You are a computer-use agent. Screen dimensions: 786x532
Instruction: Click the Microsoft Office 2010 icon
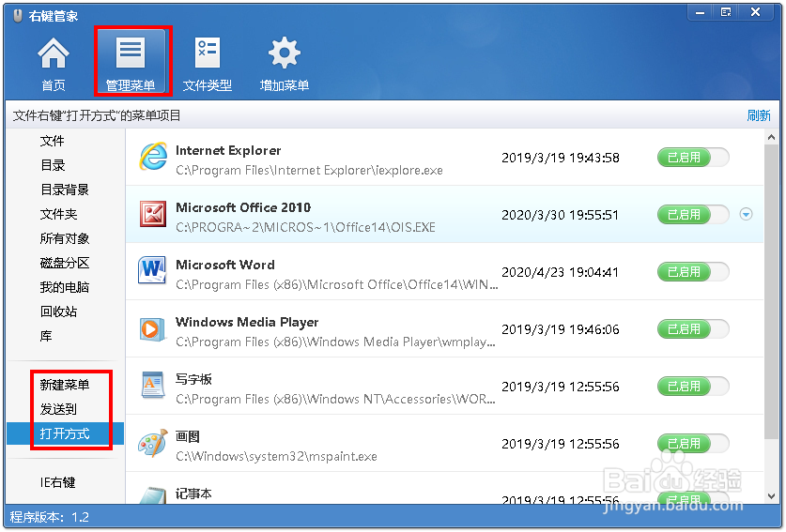(x=152, y=214)
